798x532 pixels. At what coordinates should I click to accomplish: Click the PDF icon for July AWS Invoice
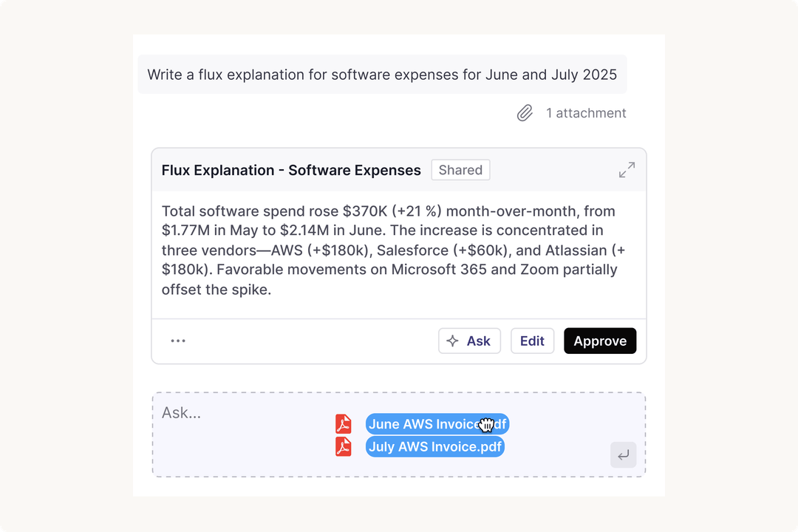(x=344, y=446)
